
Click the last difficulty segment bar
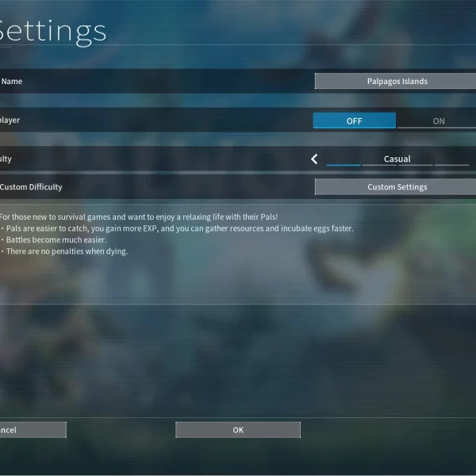pyautogui.click(x=452, y=165)
